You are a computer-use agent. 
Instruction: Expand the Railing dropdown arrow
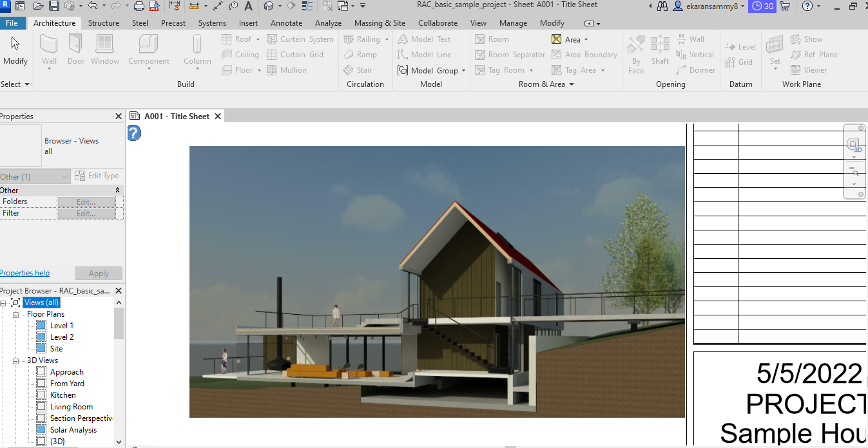[387, 39]
